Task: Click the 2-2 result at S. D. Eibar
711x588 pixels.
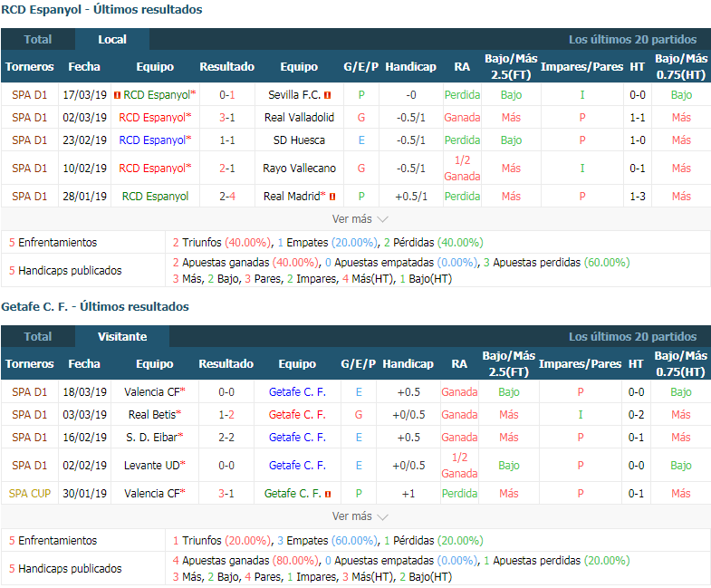Action: (x=226, y=438)
